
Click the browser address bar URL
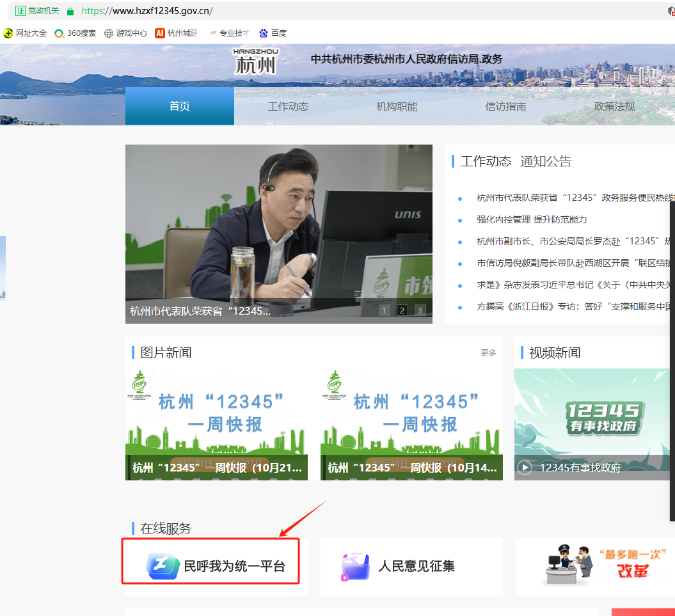click(x=147, y=11)
